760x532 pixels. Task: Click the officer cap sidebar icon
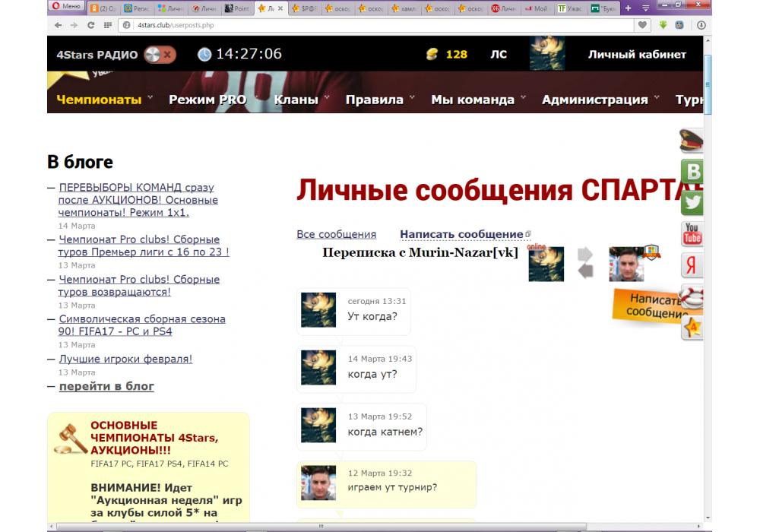[x=691, y=141]
